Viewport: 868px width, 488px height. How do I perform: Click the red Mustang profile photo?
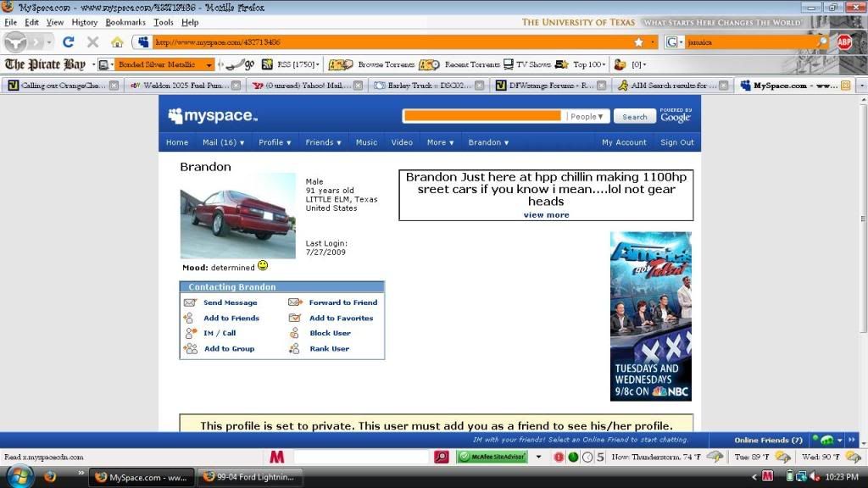238,215
